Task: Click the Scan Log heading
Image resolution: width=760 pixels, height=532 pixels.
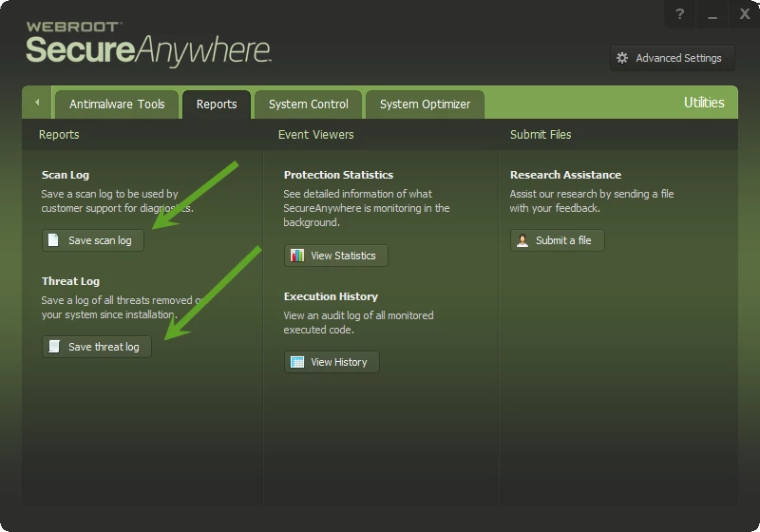Action: click(66, 175)
